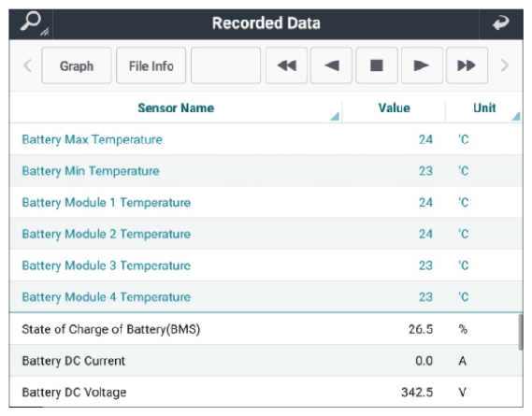Viewport: 532px width, 416px height.
Task: Sort by Unit column header
Action: 484,108
